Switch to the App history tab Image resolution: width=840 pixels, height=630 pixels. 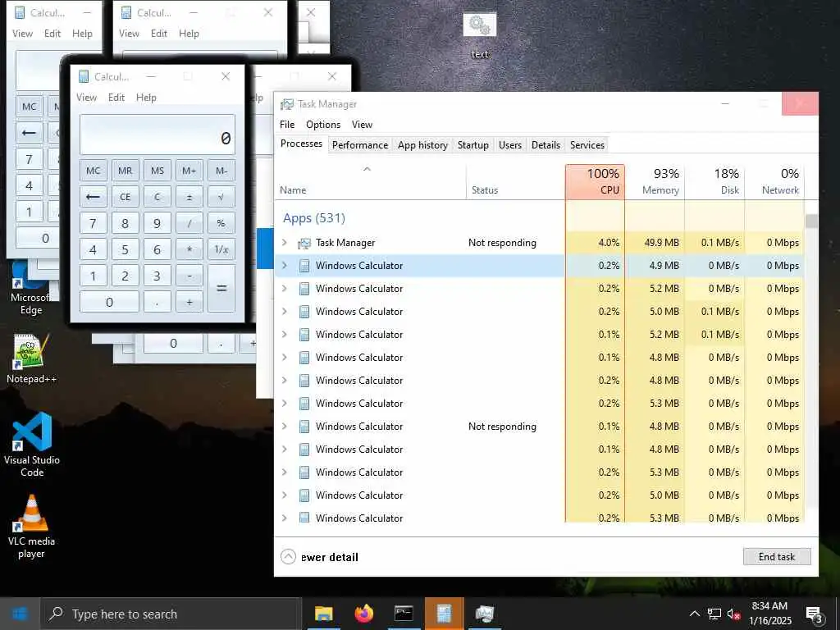click(x=422, y=145)
